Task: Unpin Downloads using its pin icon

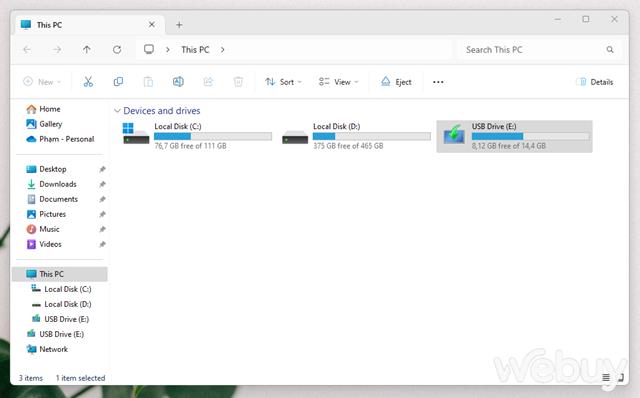Action: tap(102, 184)
